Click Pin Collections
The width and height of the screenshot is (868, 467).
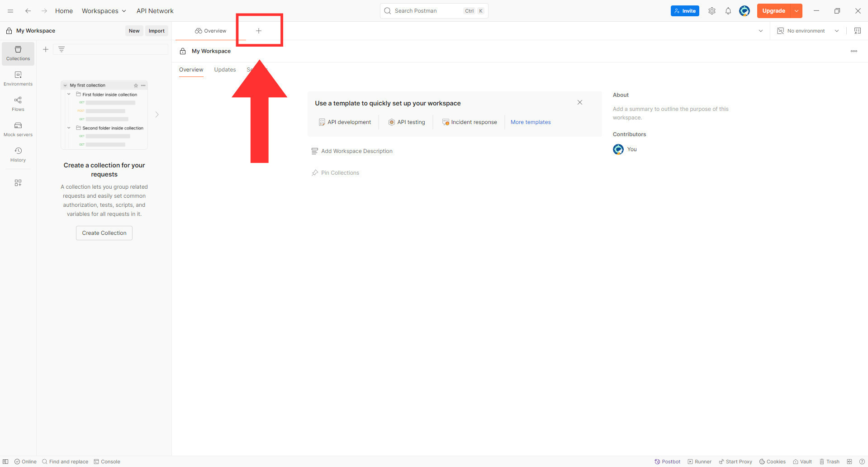click(x=335, y=173)
